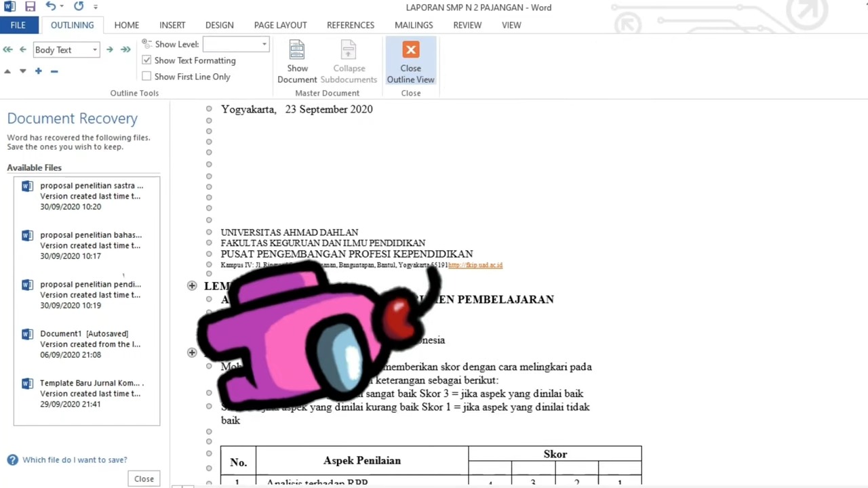Image resolution: width=868 pixels, height=488 pixels.
Task: Click Word icon beside proposal penelitian bahas
Action: (x=27, y=235)
